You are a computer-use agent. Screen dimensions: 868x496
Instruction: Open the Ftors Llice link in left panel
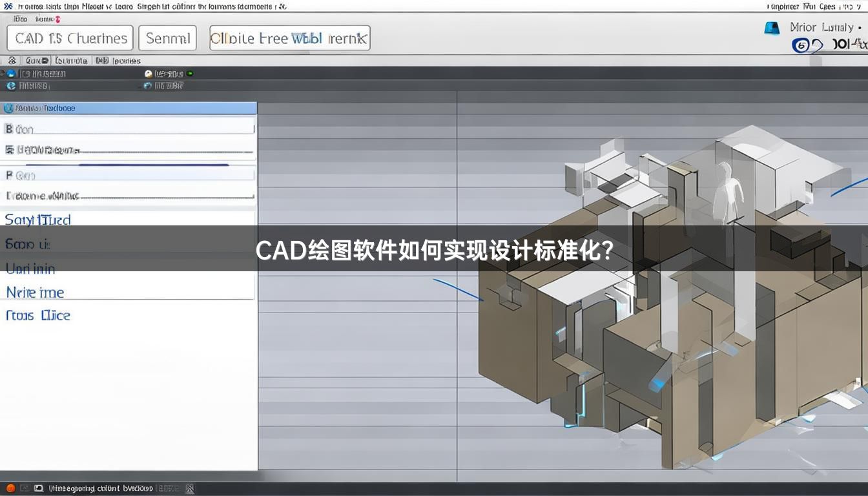(37, 316)
